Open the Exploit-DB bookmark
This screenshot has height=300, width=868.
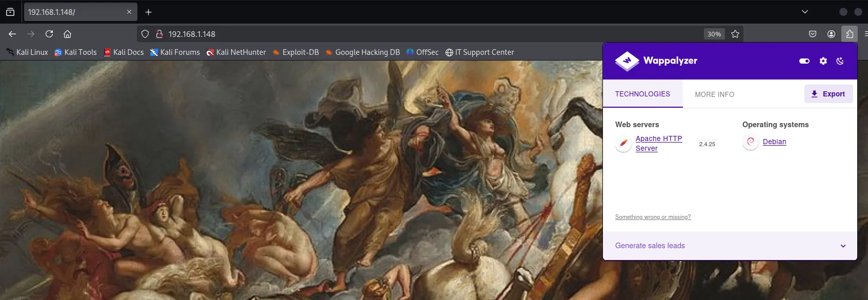[295, 52]
